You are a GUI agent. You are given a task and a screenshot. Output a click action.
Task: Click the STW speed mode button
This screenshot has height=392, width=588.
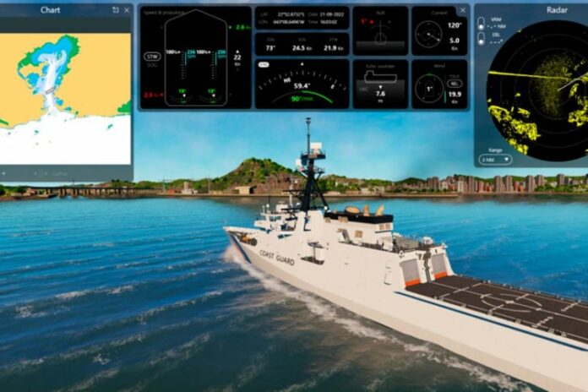point(151,58)
